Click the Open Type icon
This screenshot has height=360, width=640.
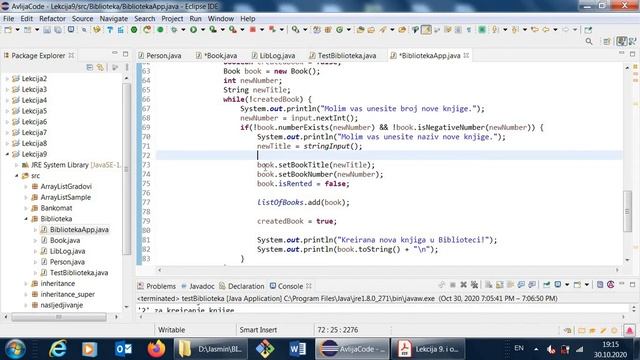tap(360, 29)
